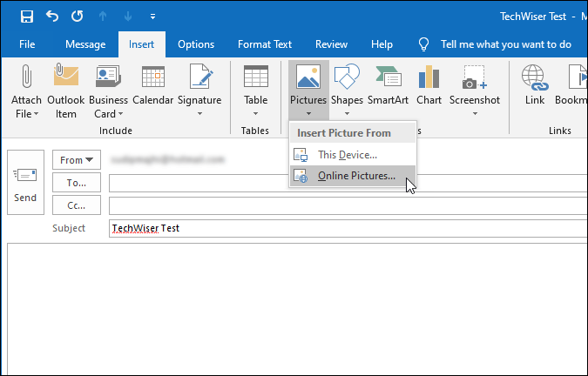Click the SmartArt icon
Screen dimensions: 588x376
coord(388,80)
